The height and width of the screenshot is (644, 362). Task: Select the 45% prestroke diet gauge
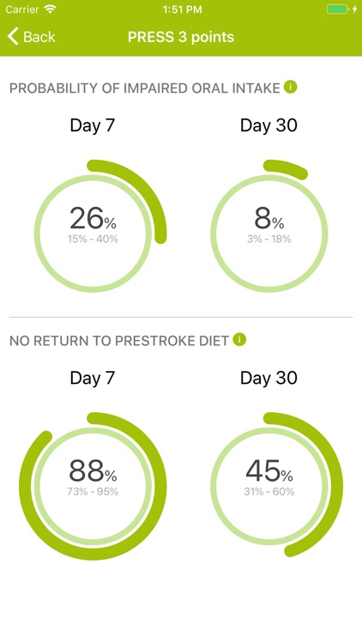pos(276,485)
